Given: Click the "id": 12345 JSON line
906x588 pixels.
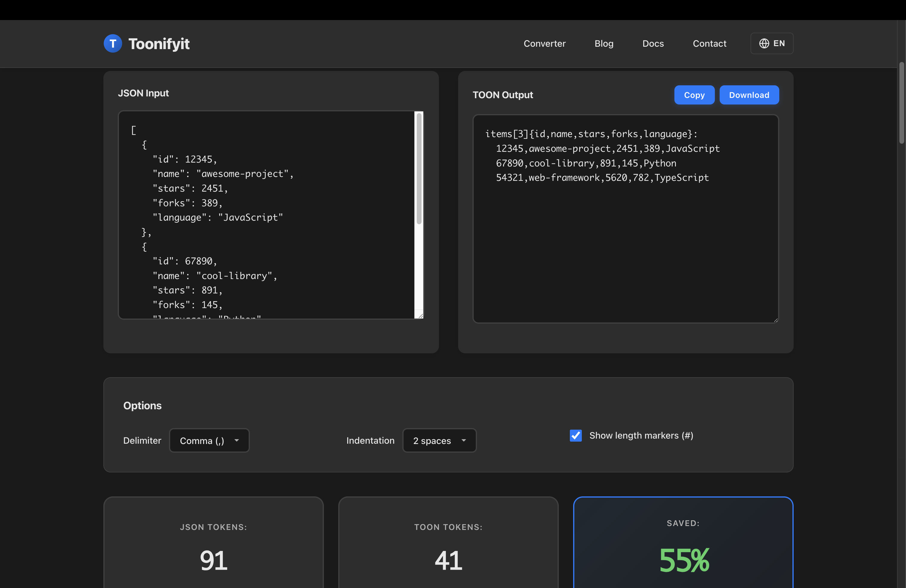Looking at the screenshot, I should 185,159.
